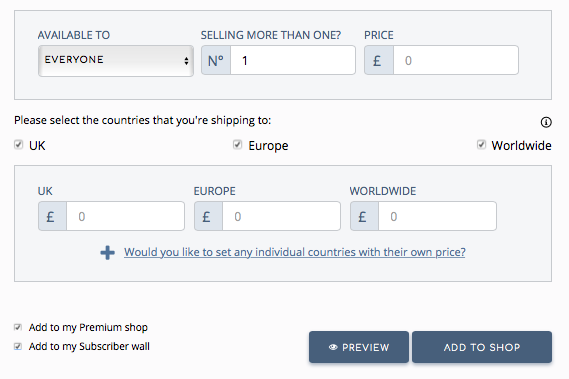
Task: Focus the Price input field
Action: click(456, 60)
